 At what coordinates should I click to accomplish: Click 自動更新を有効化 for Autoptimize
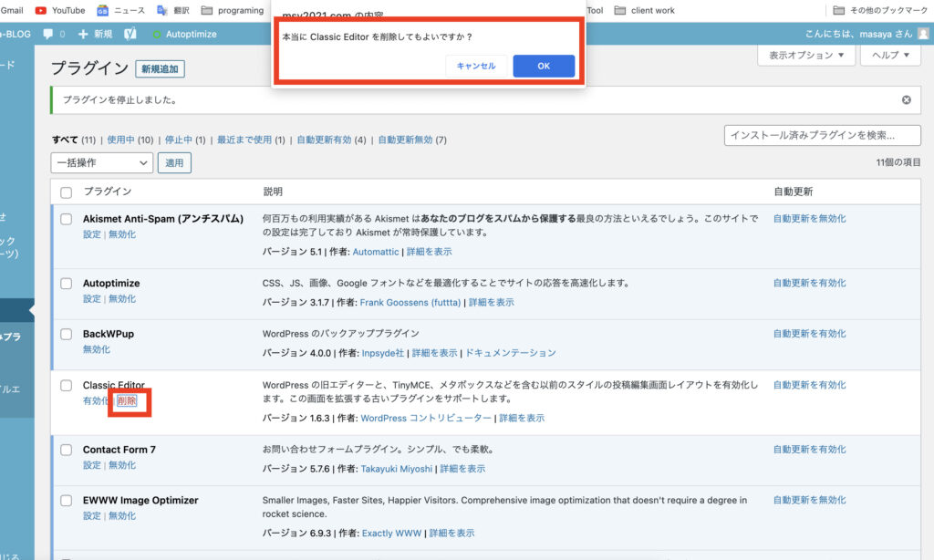point(810,283)
